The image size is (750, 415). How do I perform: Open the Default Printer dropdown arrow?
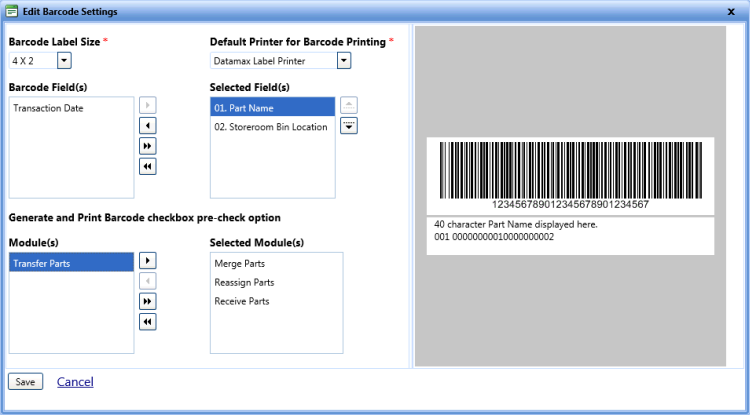pos(344,61)
